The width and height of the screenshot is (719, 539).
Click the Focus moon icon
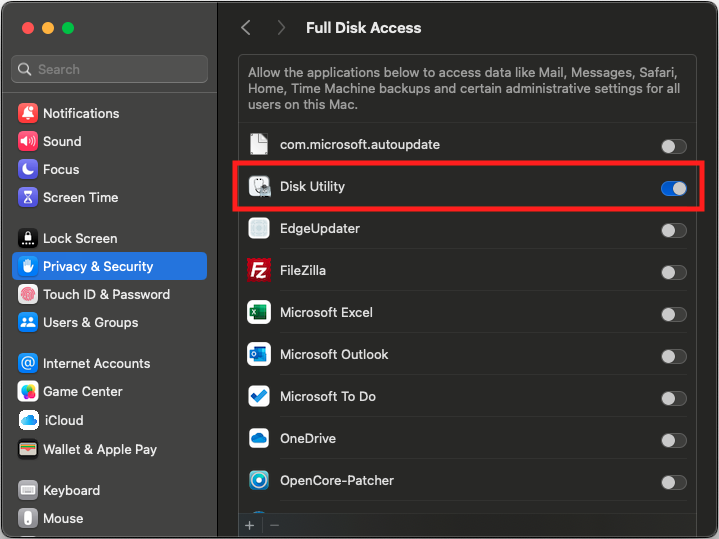[28, 169]
